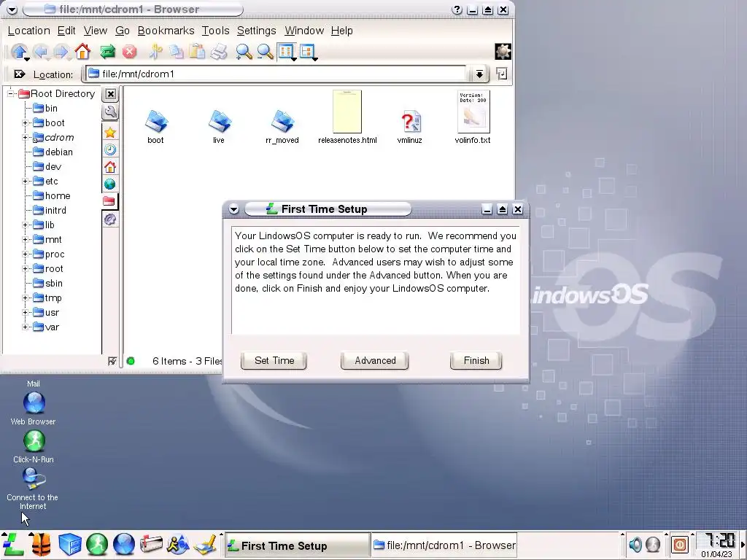The image size is (747, 560).
Task: Click the Back arrow in browser toolbar
Action: tap(41, 52)
